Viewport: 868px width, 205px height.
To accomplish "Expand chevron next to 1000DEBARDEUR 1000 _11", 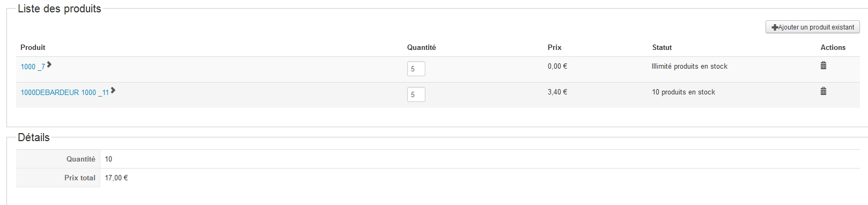I will pyautogui.click(x=113, y=90).
